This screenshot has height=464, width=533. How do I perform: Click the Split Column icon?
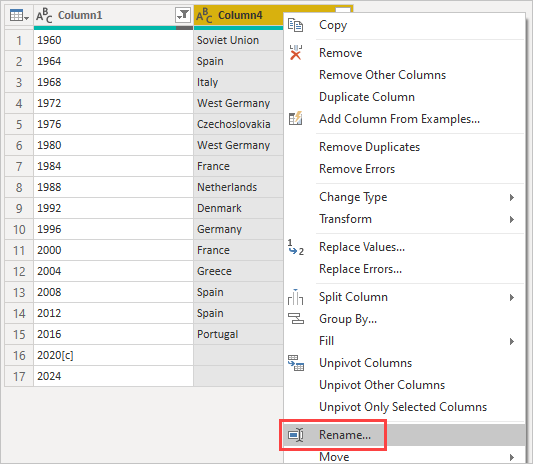pos(295,297)
